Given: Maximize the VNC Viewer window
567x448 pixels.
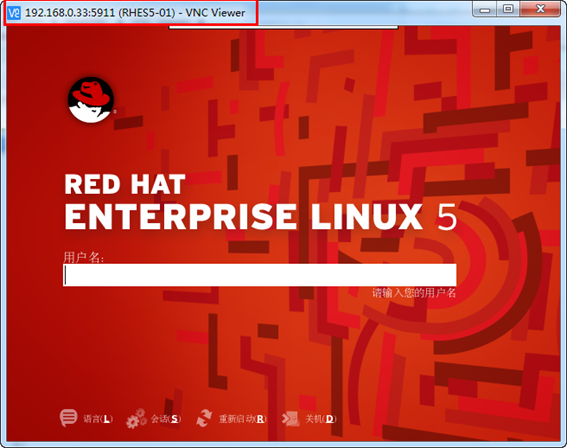Looking at the screenshot, I should pos(508,9).
